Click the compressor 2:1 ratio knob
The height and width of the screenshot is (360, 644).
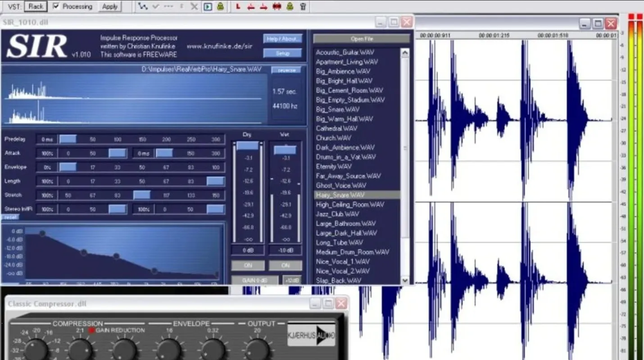tap(80, 349)
